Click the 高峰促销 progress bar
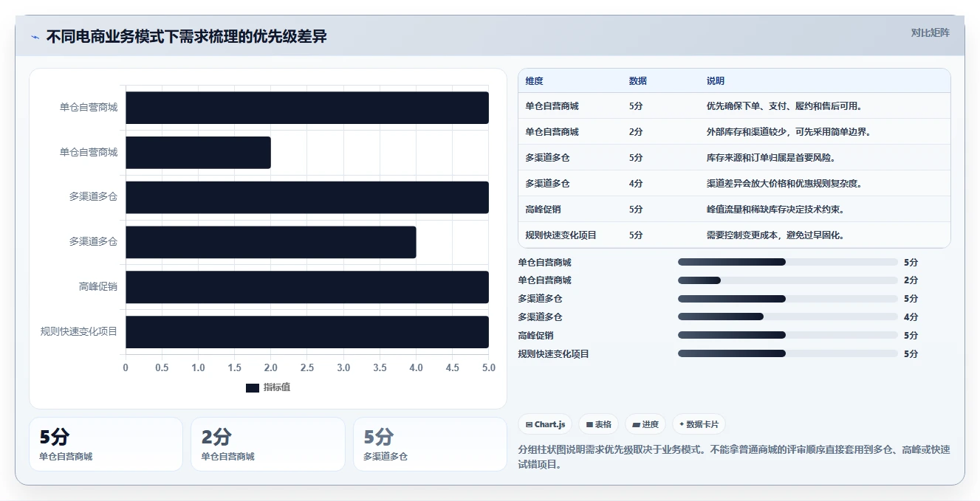 [788, 336]
